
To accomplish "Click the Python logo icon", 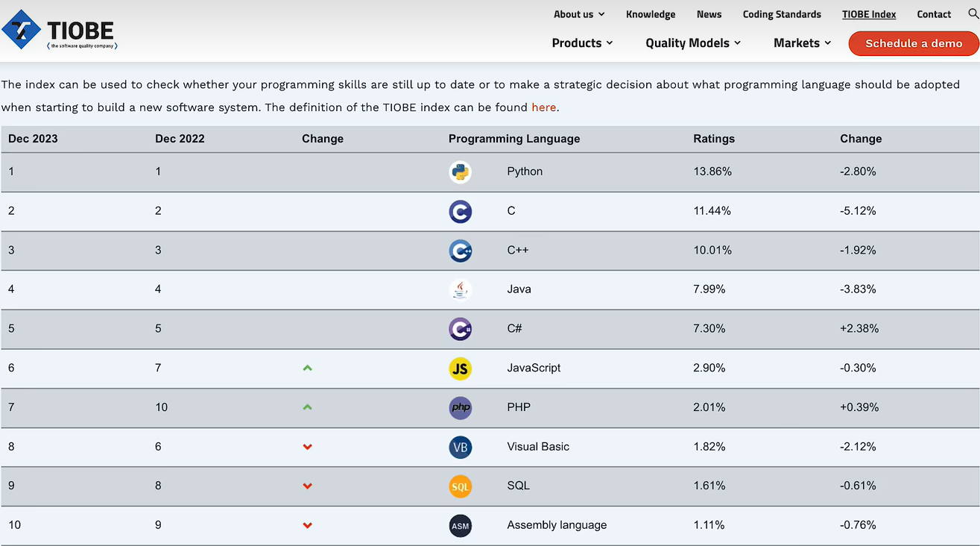I will pos(461,172).
